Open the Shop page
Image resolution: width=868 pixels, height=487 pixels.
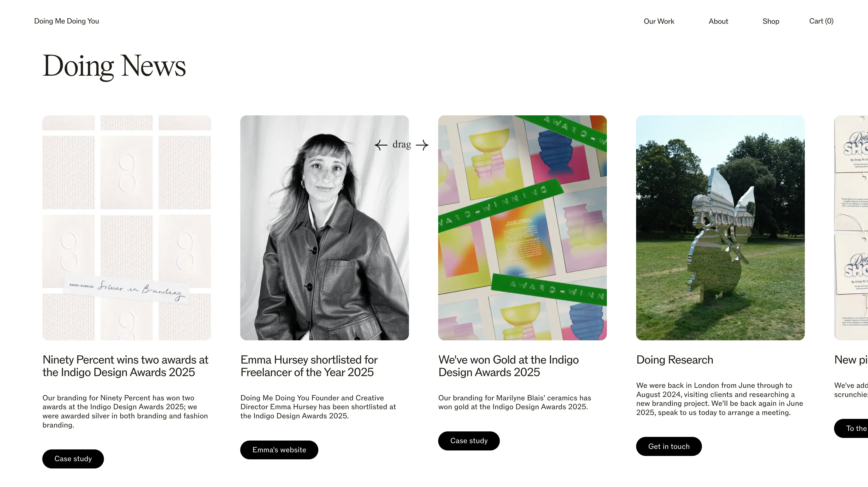pos(771,21)
